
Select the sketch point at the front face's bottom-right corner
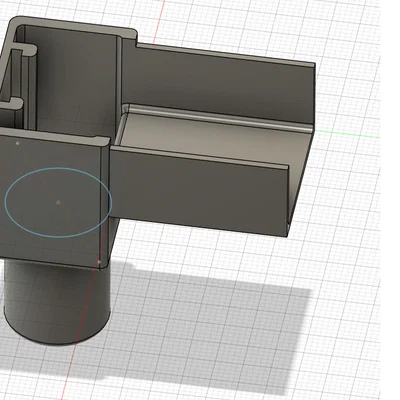coord(99,262)
